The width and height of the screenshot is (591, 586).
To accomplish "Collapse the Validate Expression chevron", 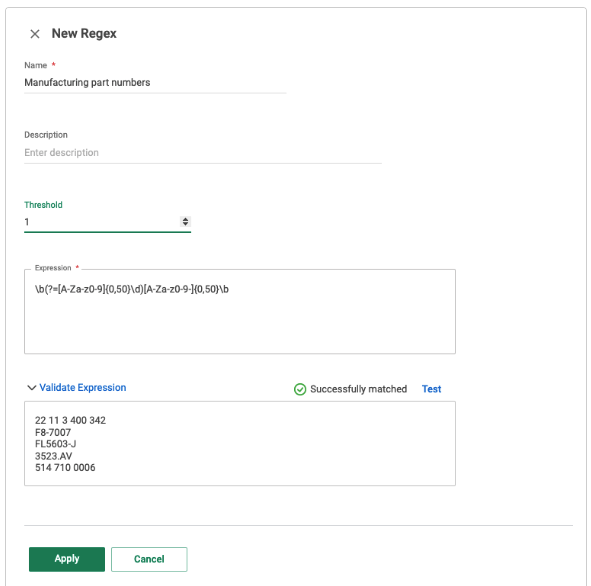I will 32,387.
